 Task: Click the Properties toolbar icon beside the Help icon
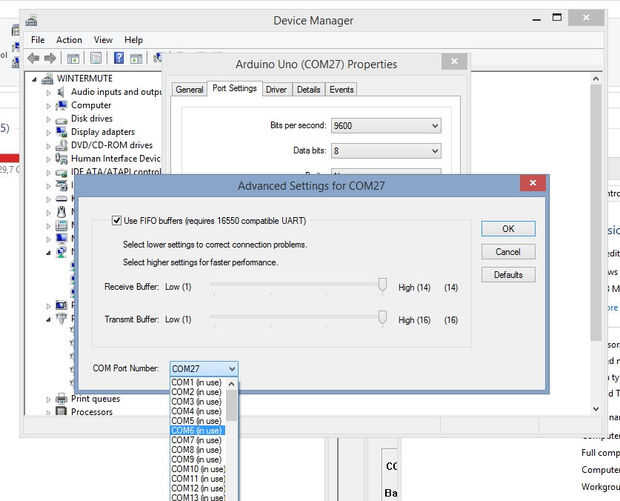[x=96, y=59]
